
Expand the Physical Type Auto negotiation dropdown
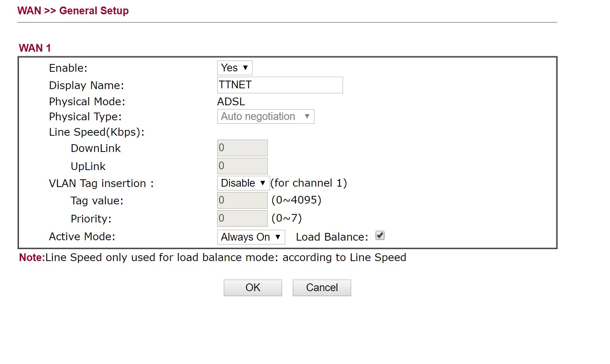tap(265, 116)
